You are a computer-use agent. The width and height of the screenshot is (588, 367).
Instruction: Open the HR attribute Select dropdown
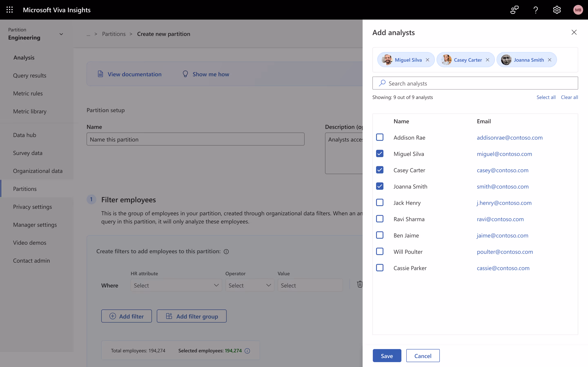(176, 285)
